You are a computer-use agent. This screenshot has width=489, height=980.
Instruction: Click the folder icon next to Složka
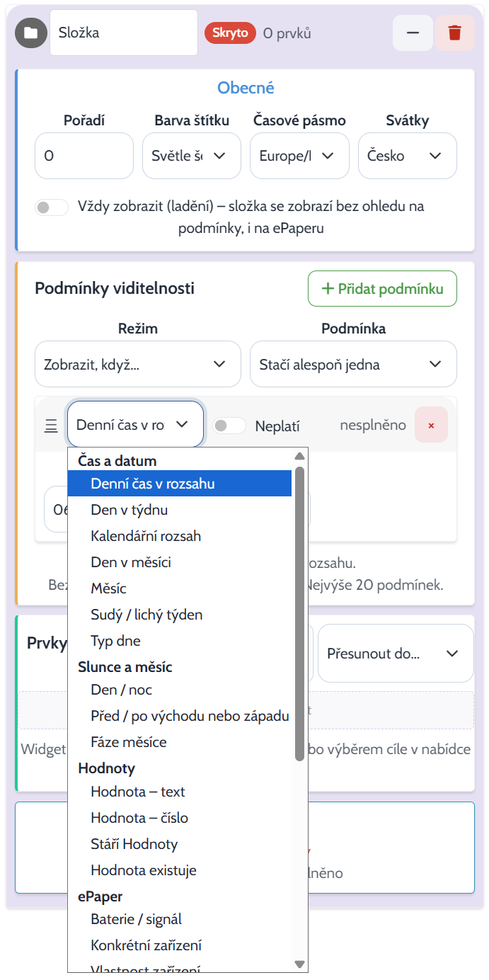pos(30,33)
